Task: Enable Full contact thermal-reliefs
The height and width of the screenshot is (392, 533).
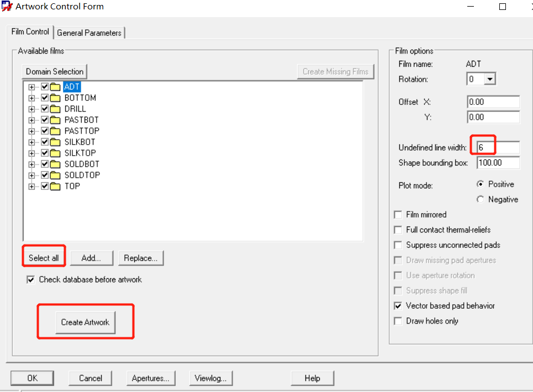Action: point(398,230)
